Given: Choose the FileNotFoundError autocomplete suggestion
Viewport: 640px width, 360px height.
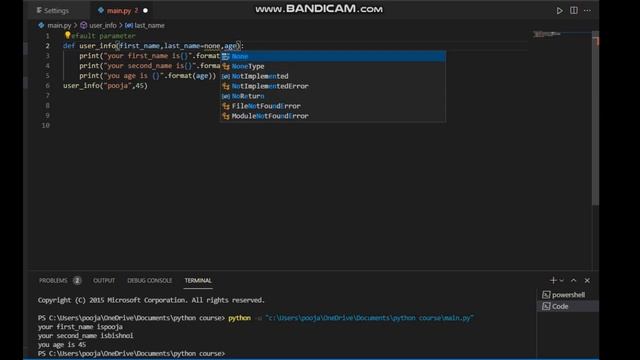Looking at the screenshot, I should (333, 106).
